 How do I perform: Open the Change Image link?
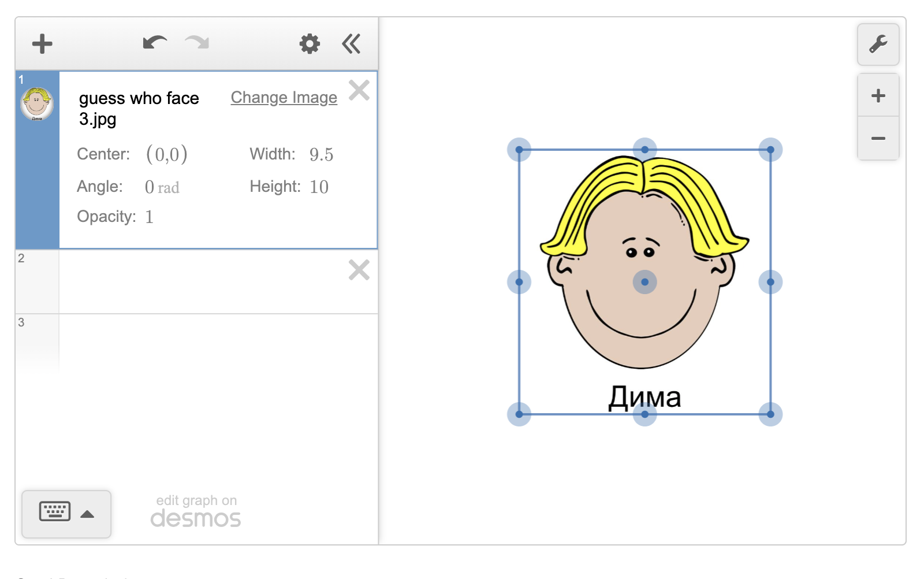(284, 97)
